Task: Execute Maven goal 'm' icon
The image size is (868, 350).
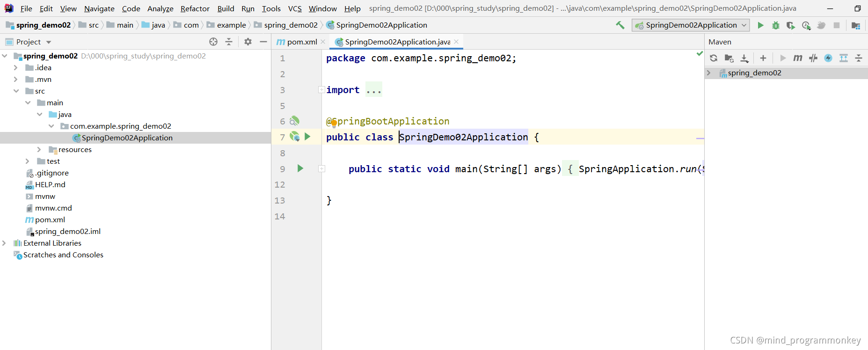Action: coord(798,58)
